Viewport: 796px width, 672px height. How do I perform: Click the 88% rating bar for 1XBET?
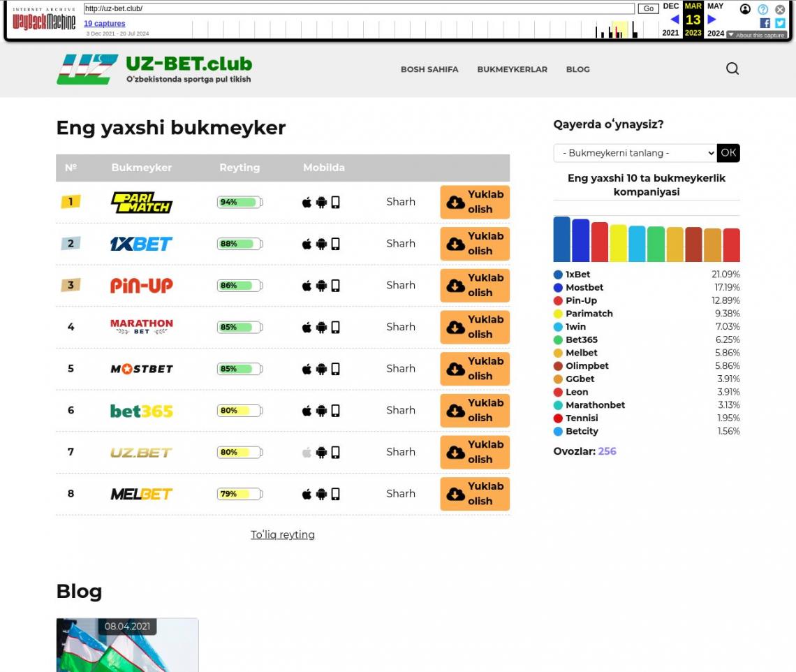pos(240,244)
